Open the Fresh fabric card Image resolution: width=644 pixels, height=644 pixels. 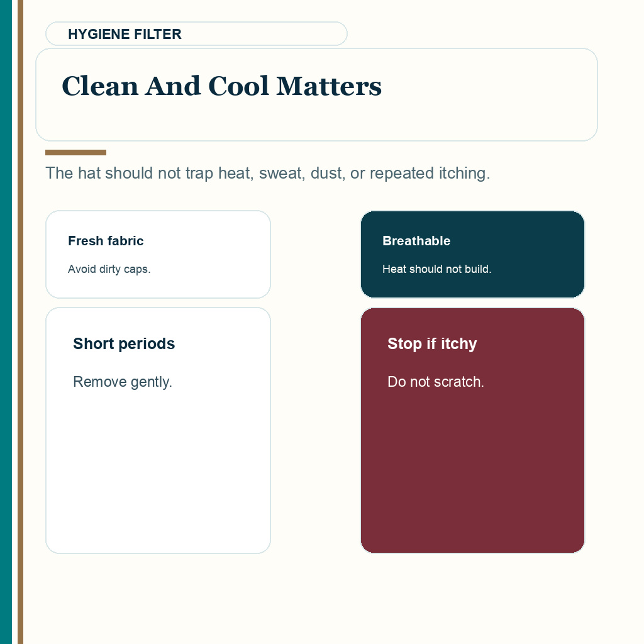click(158, 254)
